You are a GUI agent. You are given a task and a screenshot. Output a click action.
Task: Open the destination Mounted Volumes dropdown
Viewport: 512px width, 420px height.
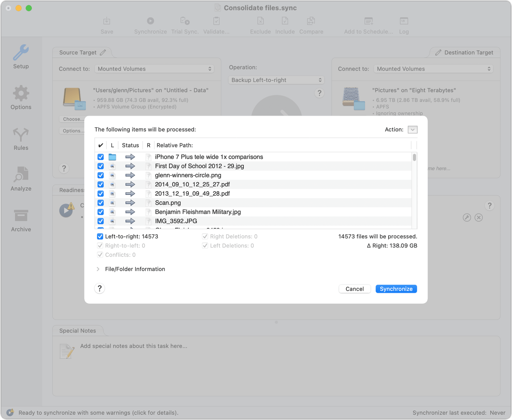coord(433,68)
